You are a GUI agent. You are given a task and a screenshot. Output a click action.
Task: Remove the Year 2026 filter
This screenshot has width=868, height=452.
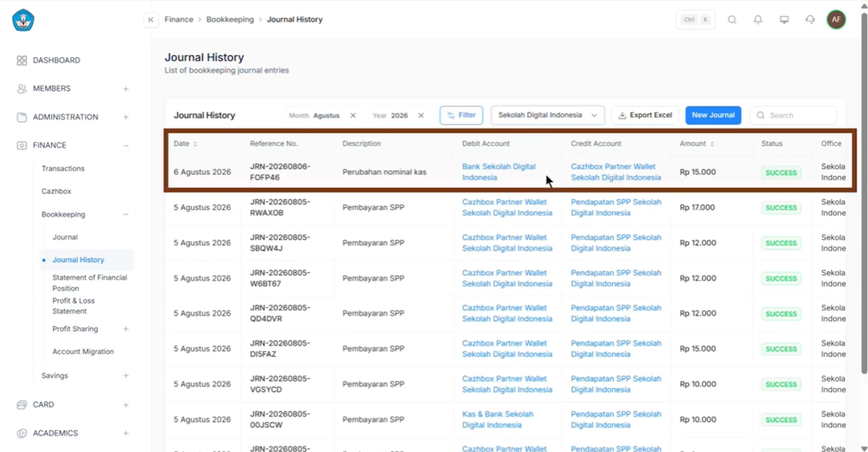tap(421, 115)
